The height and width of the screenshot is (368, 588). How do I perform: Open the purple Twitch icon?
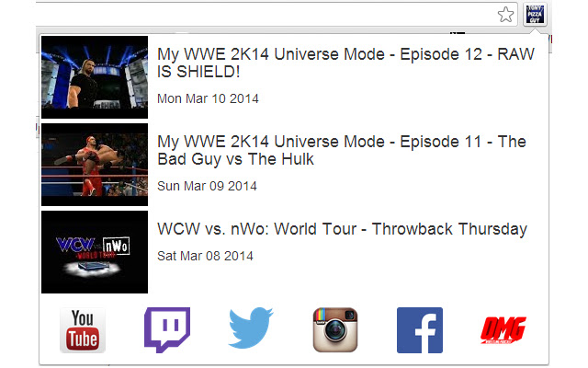click(x=167, y=330)
